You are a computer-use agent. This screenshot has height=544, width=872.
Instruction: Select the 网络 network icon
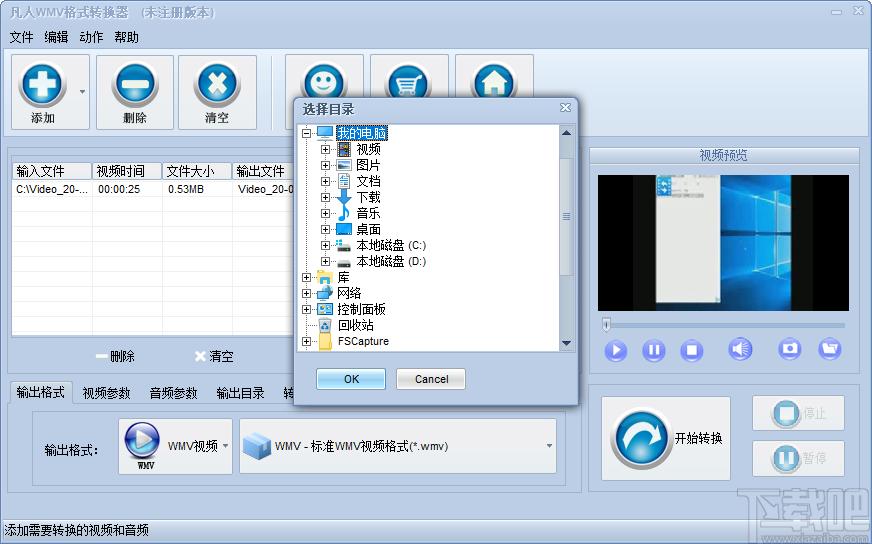tap(325, 293)
